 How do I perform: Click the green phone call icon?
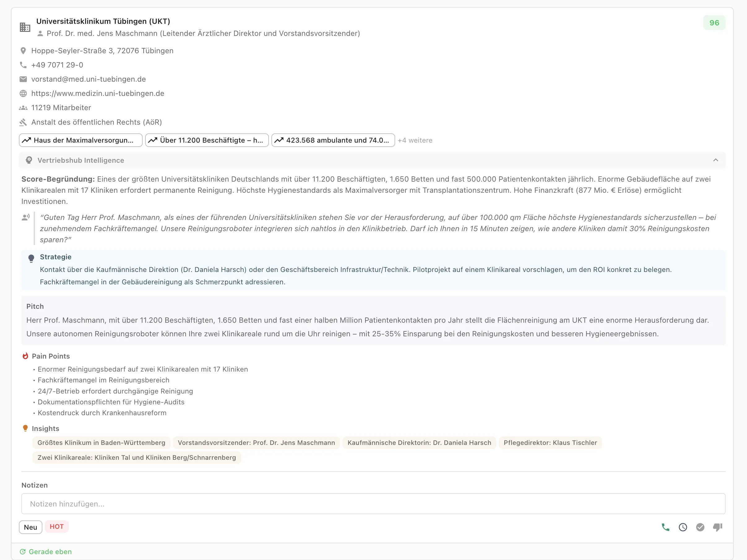665,527
